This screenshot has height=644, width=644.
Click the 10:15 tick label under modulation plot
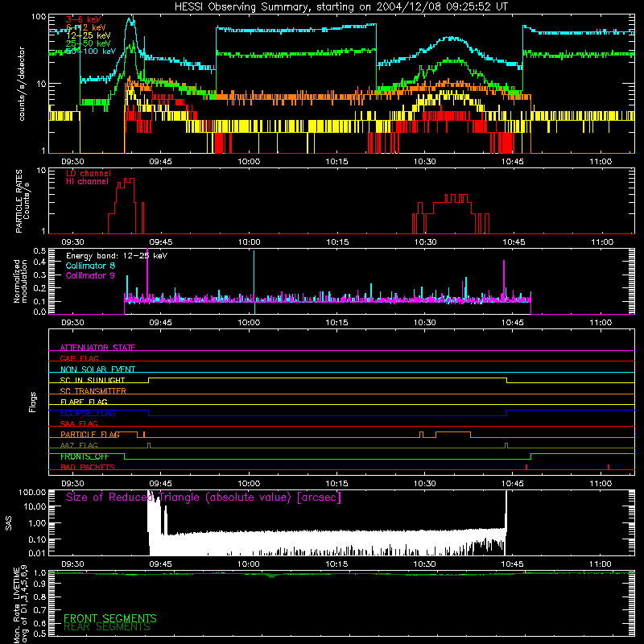[336, 323]
